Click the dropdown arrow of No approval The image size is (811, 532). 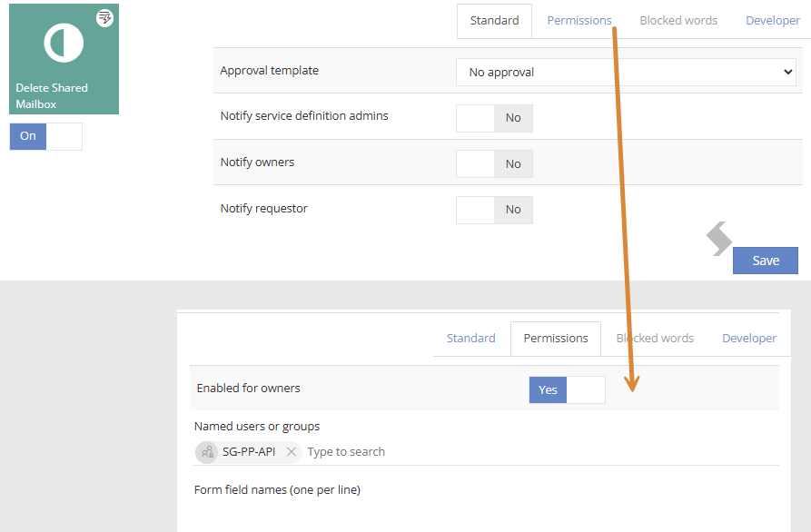(787, 72)
